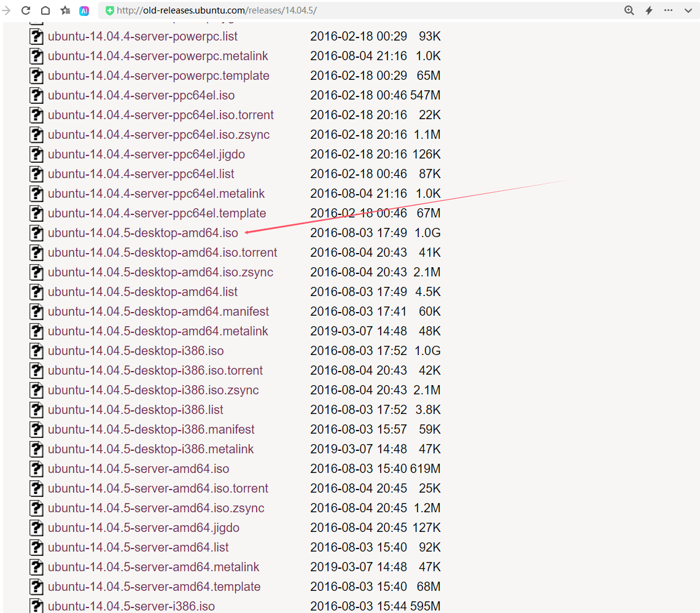Click the forward navigation arrow

[6, 10]
